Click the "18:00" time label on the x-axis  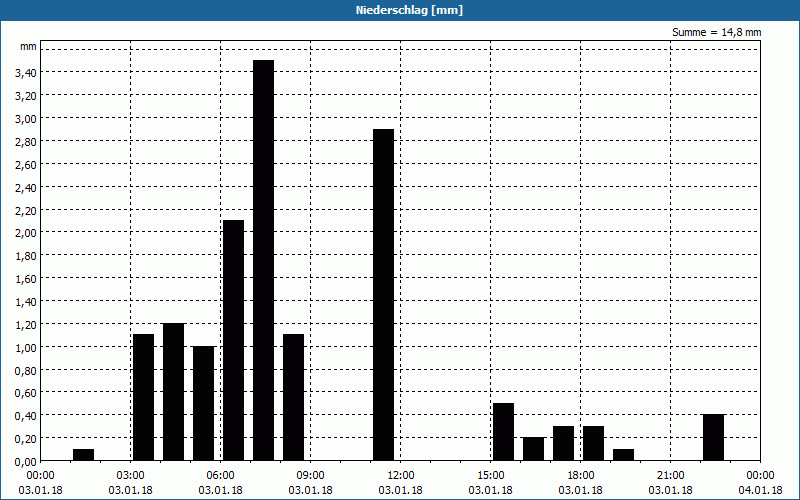pos(581,476)
